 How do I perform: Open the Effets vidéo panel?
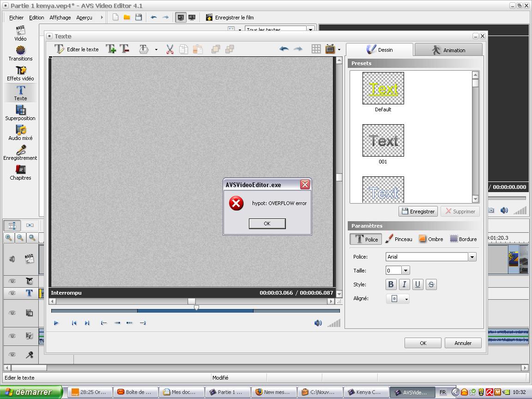tap(20, 71)
